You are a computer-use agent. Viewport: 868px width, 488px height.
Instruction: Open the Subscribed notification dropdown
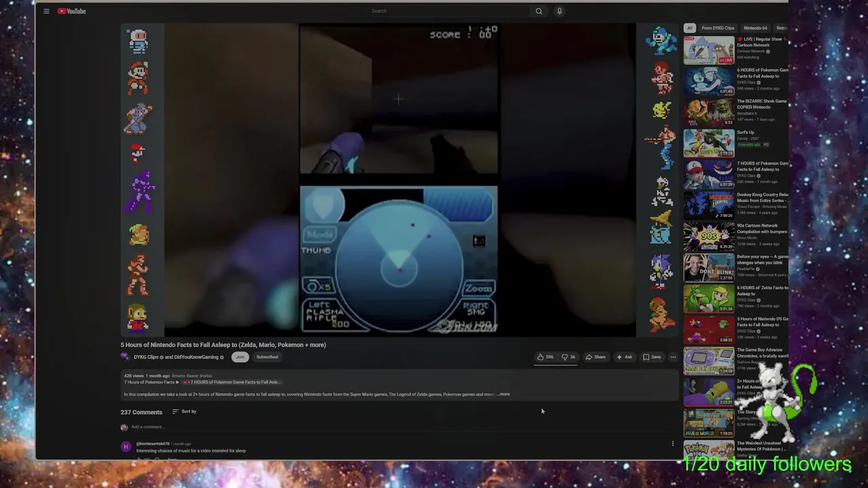(x=267, y=357)
